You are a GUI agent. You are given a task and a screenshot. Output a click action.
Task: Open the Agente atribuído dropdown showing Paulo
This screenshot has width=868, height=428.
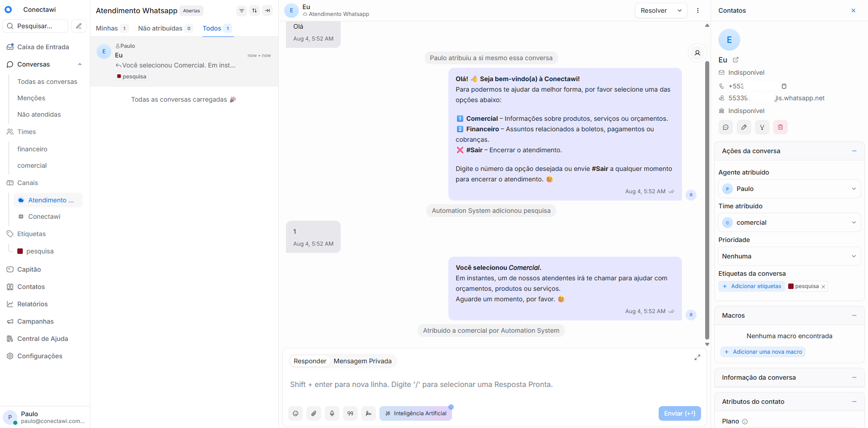789,189
